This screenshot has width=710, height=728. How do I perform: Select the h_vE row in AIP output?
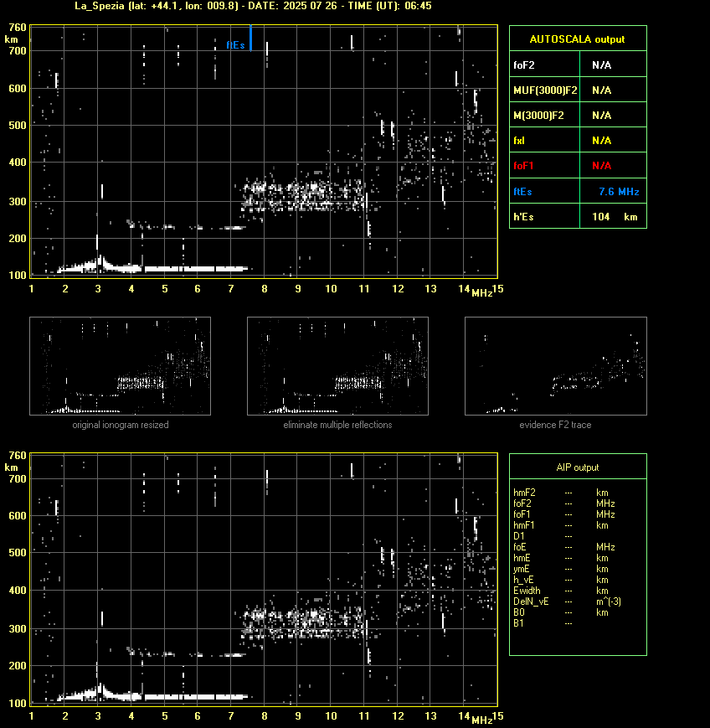561,580
